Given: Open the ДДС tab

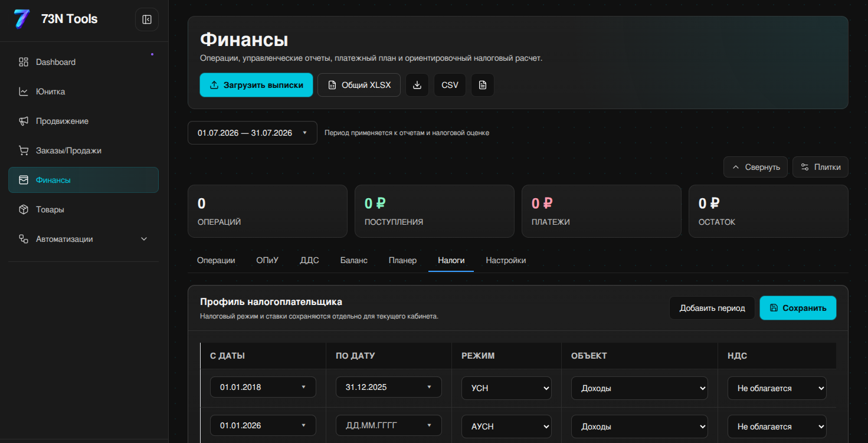Looking at the screenshot, I should pos(310,260).
